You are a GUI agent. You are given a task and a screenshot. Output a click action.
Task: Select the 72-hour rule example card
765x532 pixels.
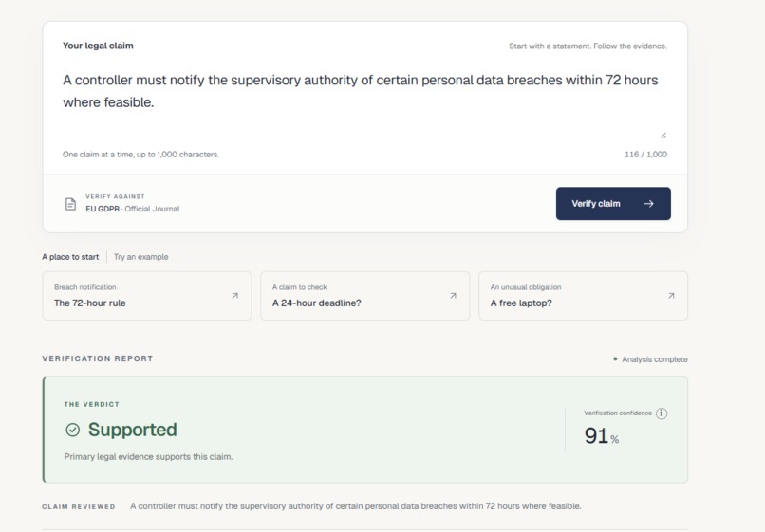pos(147,296)
